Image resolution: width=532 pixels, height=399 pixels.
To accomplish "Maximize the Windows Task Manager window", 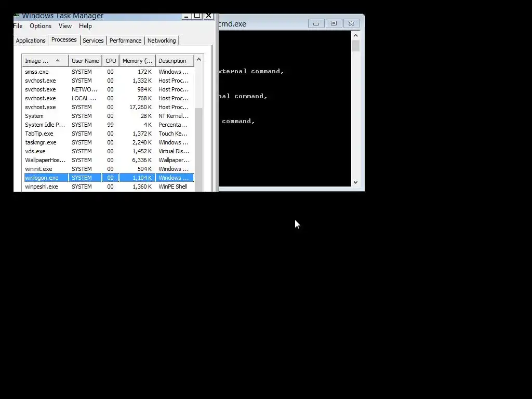I will pyautogui.click(x=197, y=16).
